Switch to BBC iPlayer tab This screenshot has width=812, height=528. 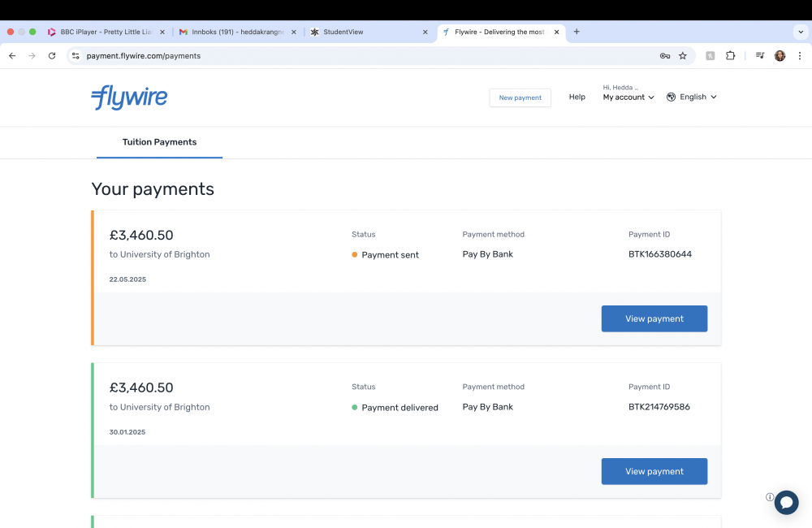[105, 32]
